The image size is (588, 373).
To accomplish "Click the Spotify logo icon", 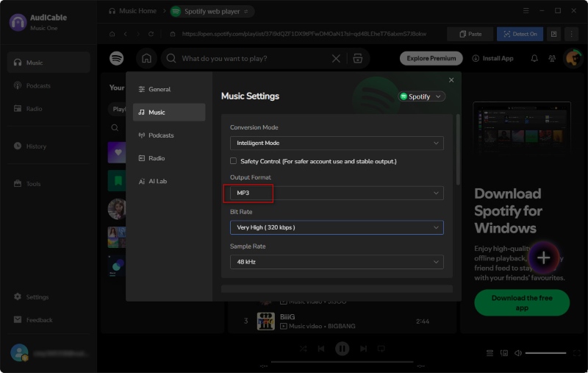I will 117,58.
